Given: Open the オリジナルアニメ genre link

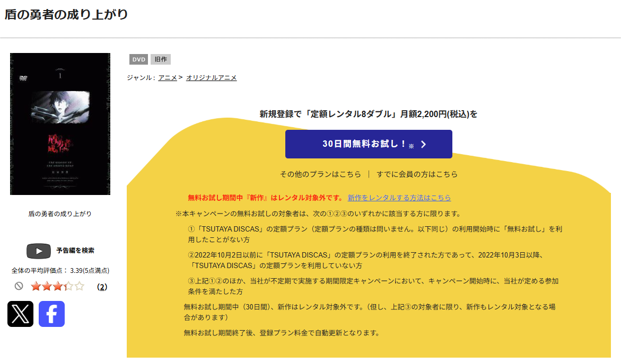Looking at the screenshot, I should coord(212,77).
